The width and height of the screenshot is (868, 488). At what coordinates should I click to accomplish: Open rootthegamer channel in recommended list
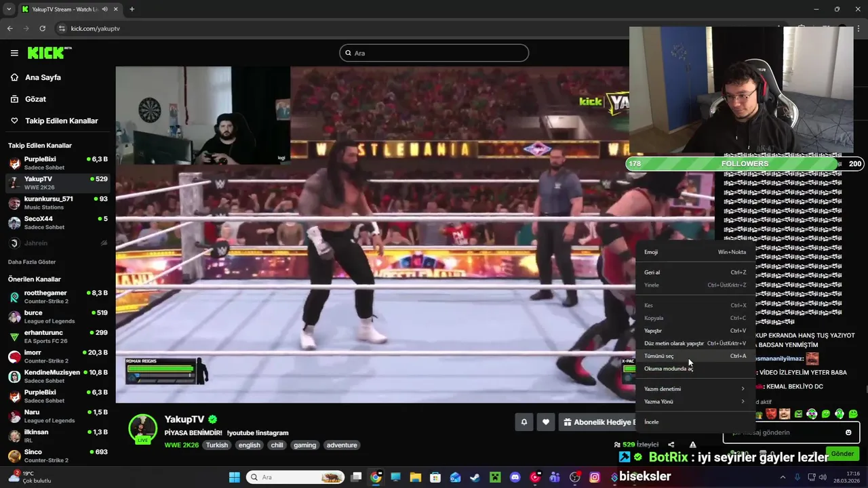[x=58, y=297]
